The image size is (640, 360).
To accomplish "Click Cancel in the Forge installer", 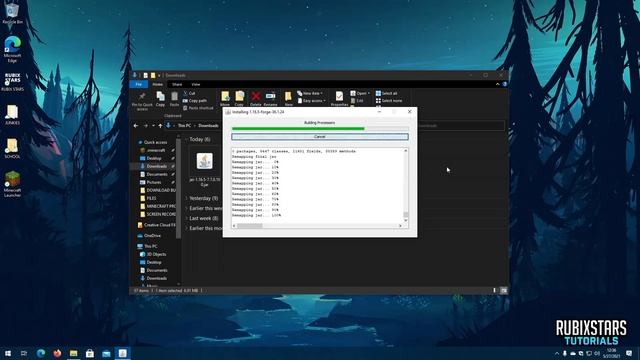I will pyautogui.click(x=320, y=137).
